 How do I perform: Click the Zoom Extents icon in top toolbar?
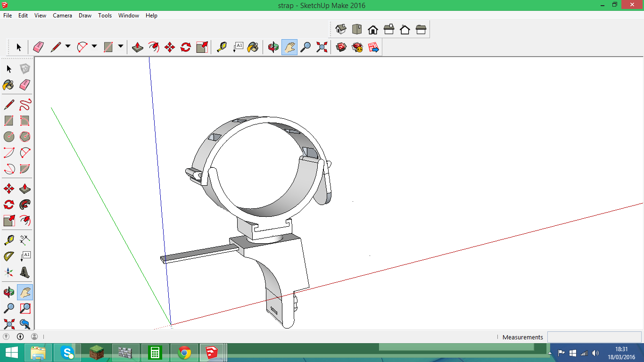coord(322,47)
